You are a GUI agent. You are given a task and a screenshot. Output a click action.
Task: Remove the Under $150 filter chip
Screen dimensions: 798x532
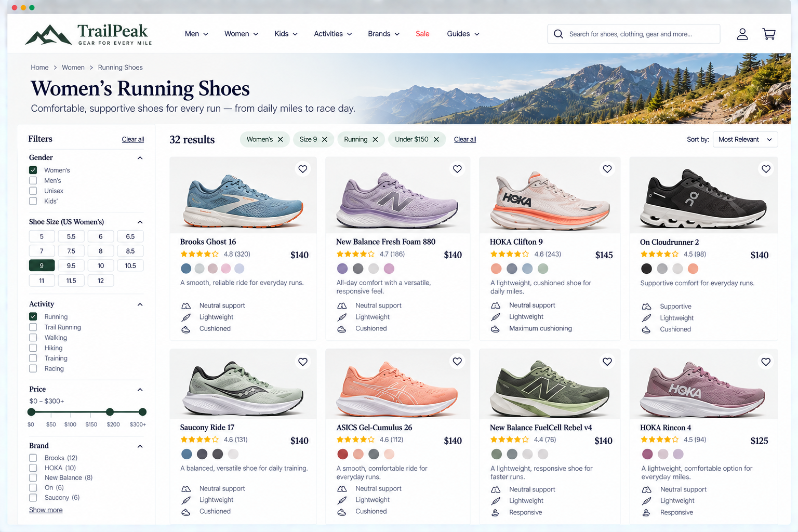(x=436, y=139)
